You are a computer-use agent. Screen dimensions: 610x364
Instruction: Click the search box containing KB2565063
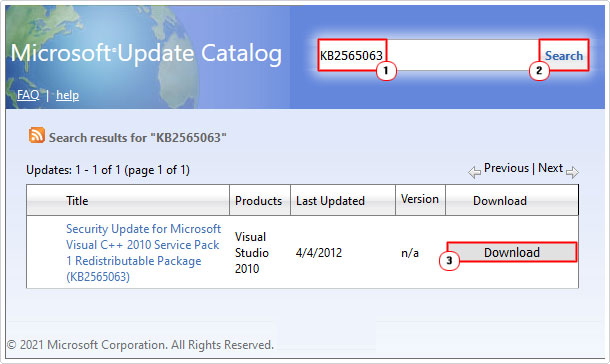click(428, 55)
